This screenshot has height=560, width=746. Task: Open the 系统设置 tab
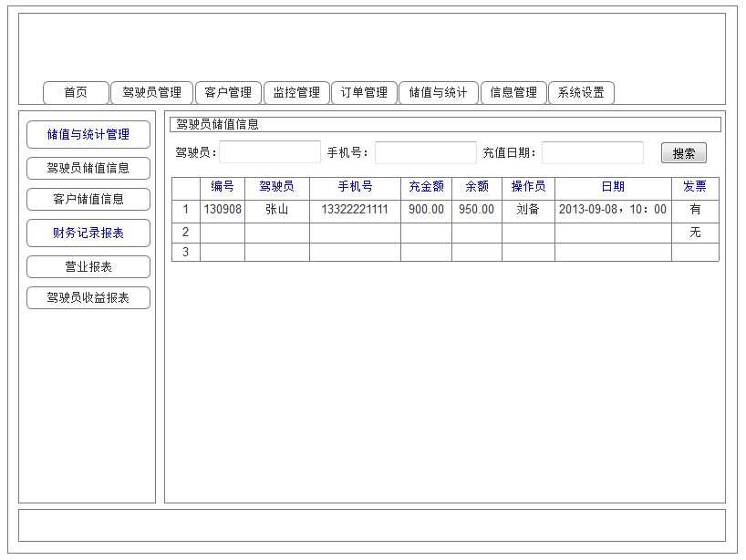point(581,92)
